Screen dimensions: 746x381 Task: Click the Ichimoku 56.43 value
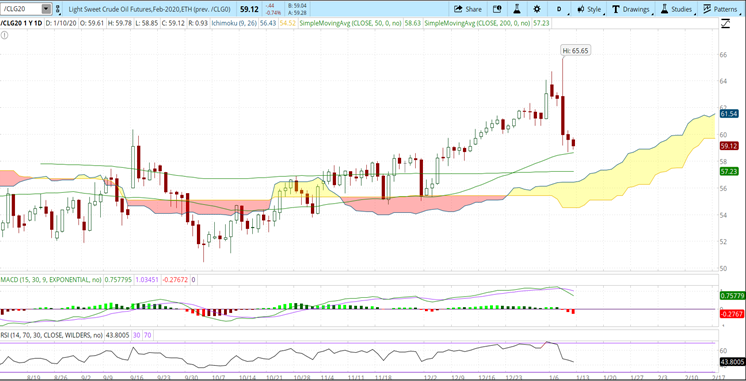[x=268, y=22]
